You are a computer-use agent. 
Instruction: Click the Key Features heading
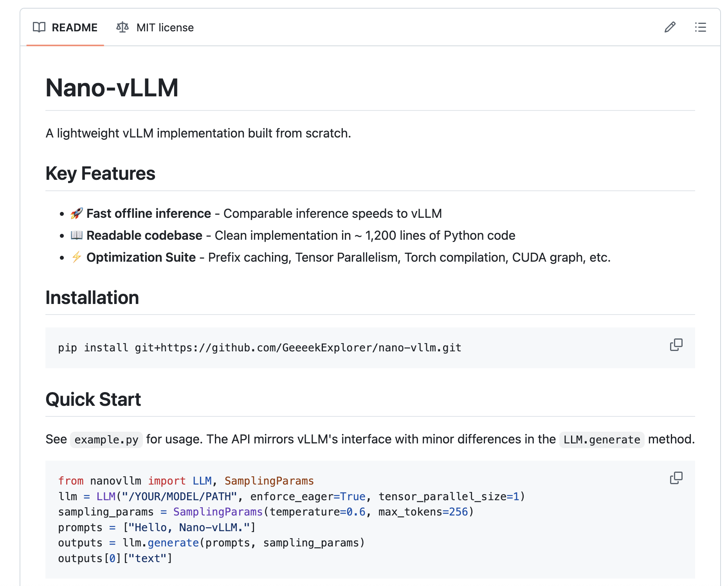click(x=101, y=174)
